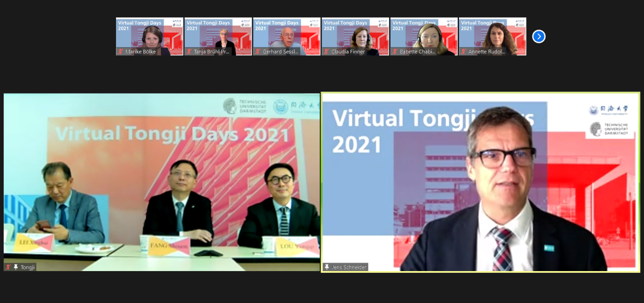
Task: Go to next page of participant thumbnails
Action: pyautogui.click(x=539, y=37)
